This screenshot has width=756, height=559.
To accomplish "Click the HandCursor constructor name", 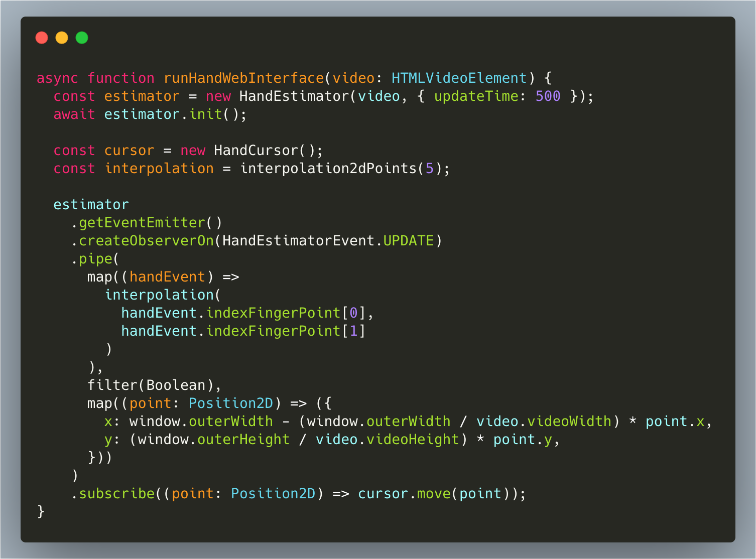I will coord(256,151).
